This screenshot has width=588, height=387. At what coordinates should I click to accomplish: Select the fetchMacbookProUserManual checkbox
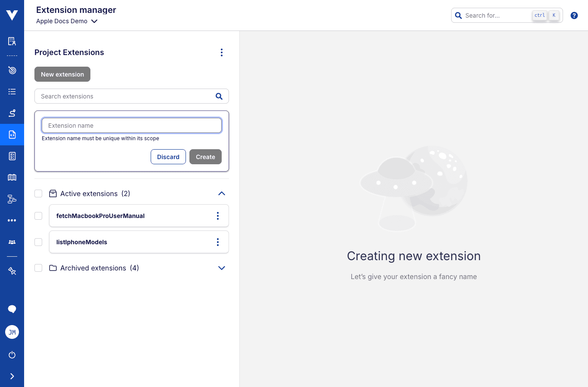coord(38,216)
